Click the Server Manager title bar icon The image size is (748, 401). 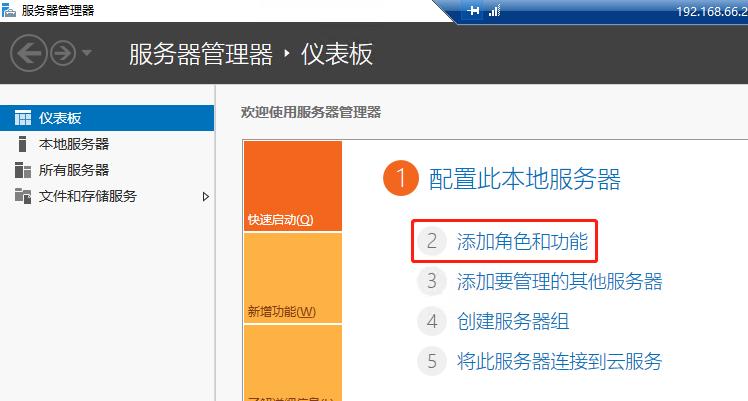tap(10, 10)
